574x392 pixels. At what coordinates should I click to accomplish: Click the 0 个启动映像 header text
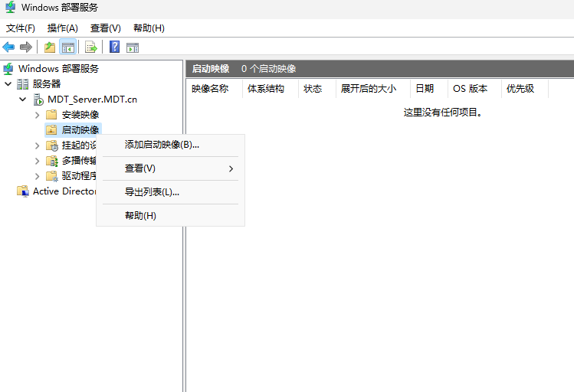269,69
